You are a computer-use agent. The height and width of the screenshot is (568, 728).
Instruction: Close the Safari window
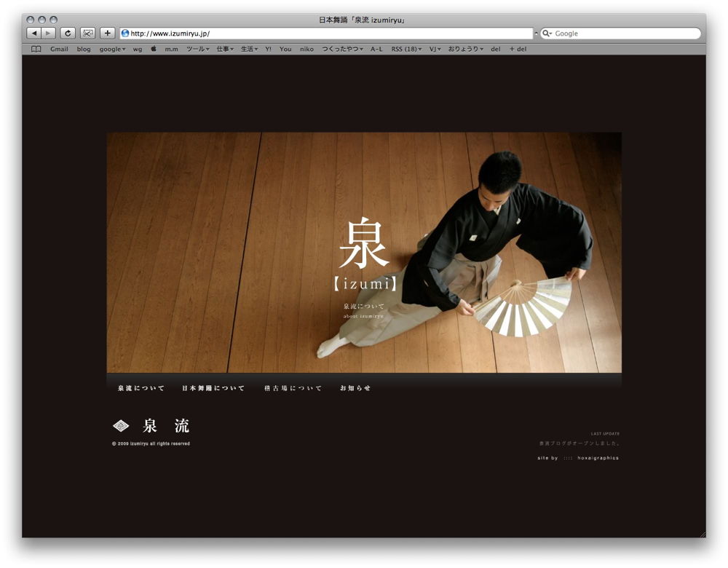click(30, 20)
